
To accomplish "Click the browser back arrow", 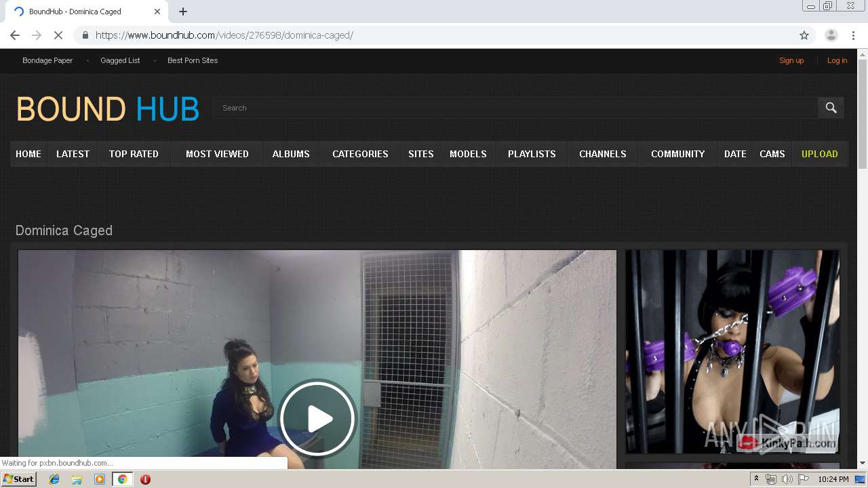I will click(15, 35).
